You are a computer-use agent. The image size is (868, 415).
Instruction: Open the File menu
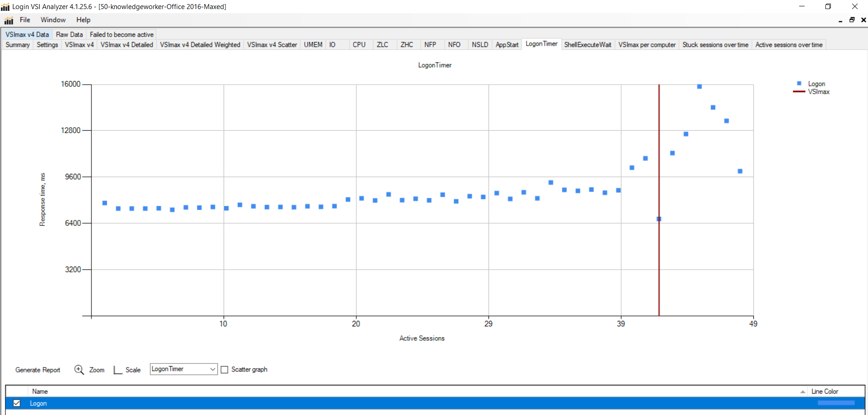[x=25, y=20]
